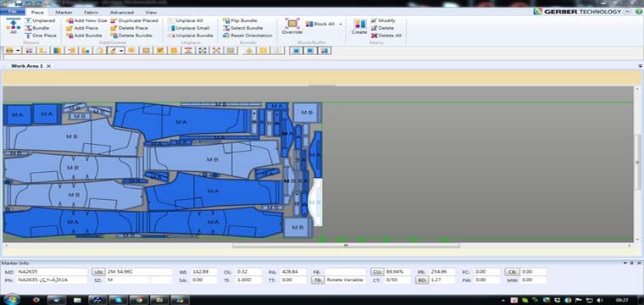Viewport: 644px width, 305px height.
Task: Open the first toolbar icon's dropdown arrow
Action: (18, 51)
